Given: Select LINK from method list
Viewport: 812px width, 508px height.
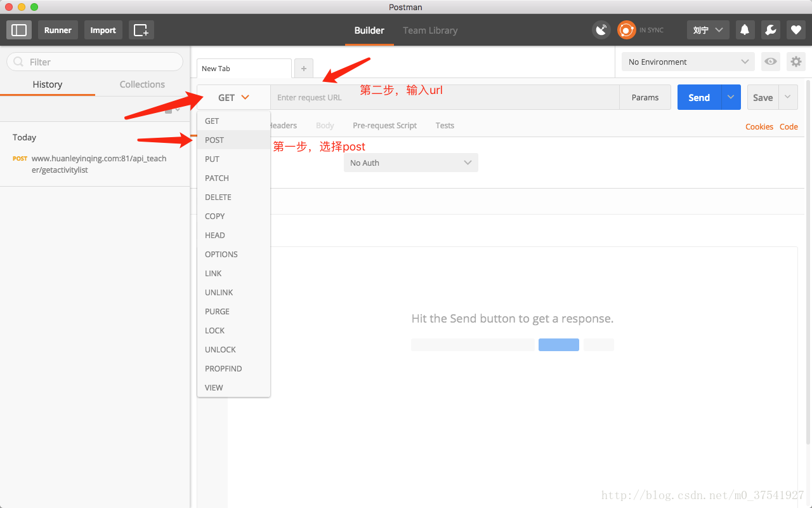Looking at the screenshot, I should (233, 273).
